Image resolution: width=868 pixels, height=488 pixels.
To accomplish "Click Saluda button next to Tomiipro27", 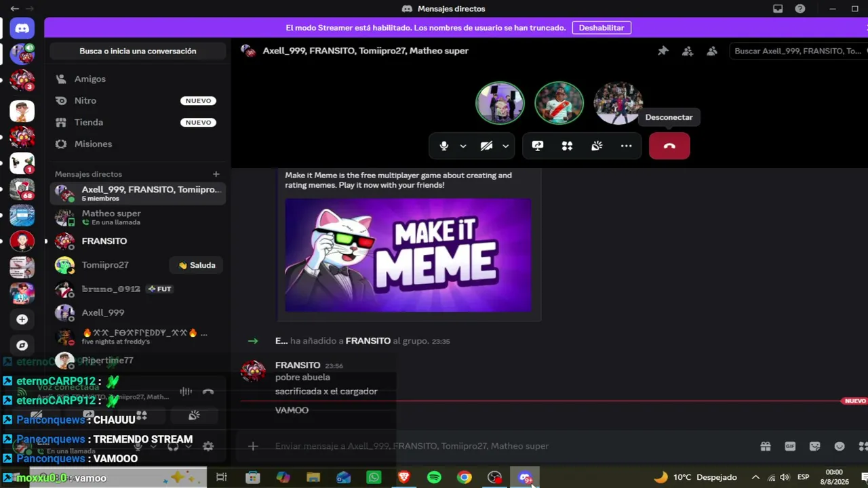I will point(197,265).
